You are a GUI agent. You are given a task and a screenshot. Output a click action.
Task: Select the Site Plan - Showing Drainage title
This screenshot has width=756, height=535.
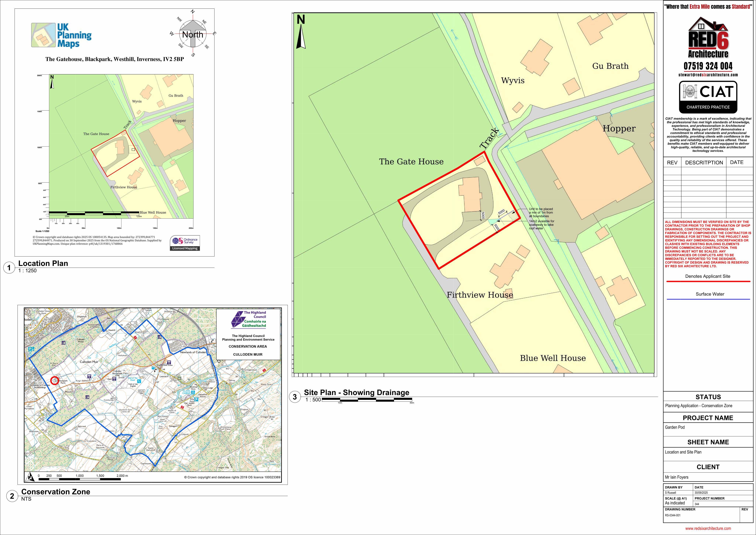[x=357, y=392]
